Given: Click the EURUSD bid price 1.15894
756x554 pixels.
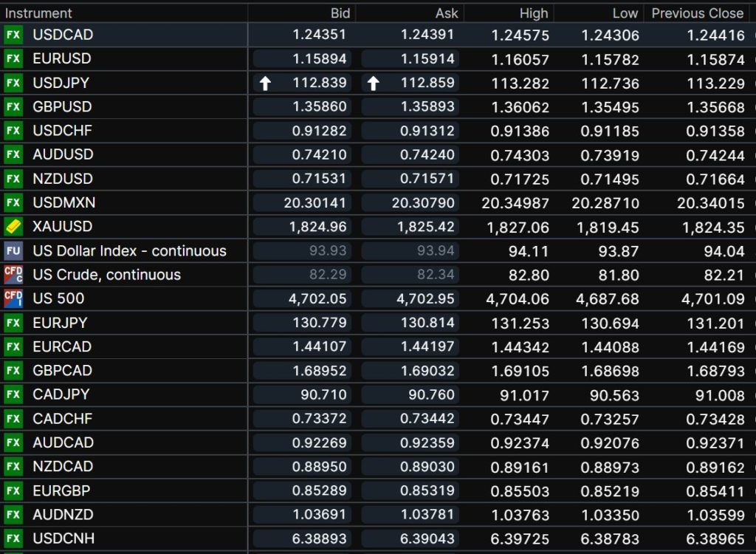Looking at the screenshot, I should click(x=319, y=58).
